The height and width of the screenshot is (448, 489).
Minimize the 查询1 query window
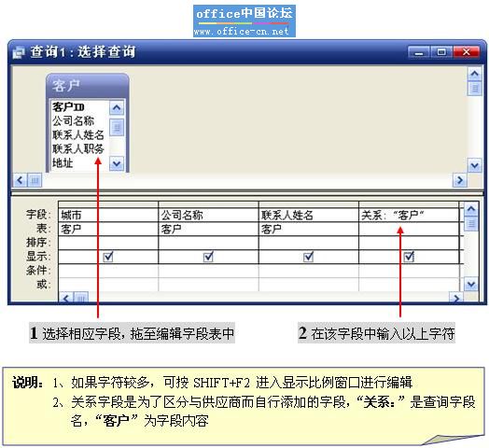click(x=419, y=51)
